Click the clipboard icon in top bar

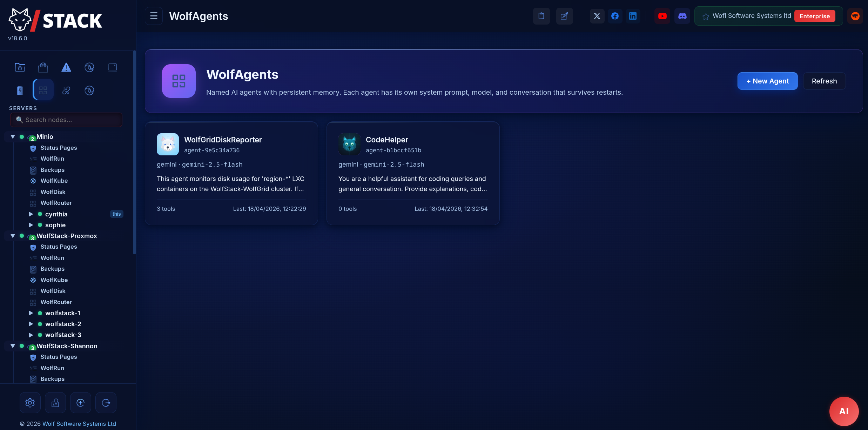[541, 16]
